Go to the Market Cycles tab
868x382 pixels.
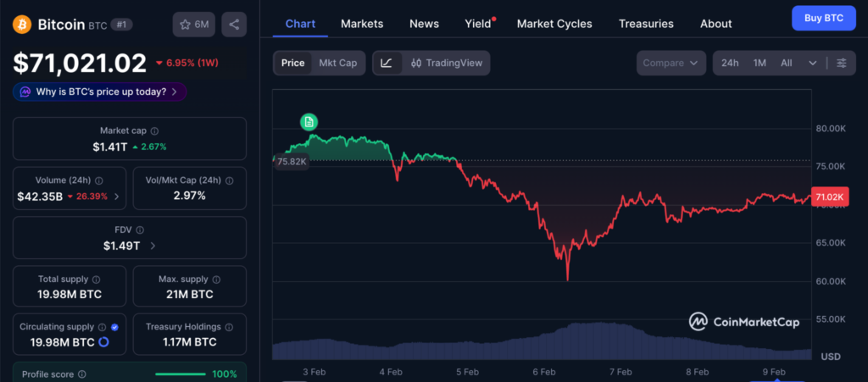pyautogui.click(x=554, y=24)
